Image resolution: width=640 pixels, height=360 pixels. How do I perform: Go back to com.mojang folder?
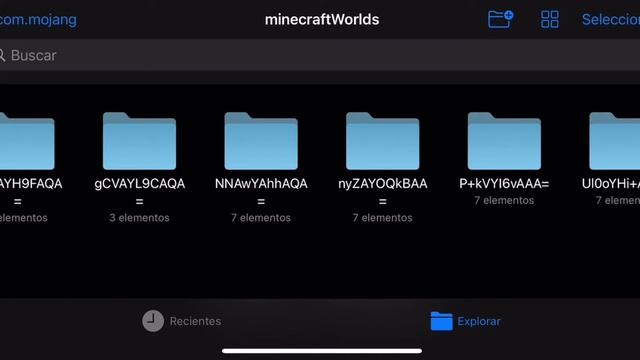pyautogui.click(x=38, y=20)
